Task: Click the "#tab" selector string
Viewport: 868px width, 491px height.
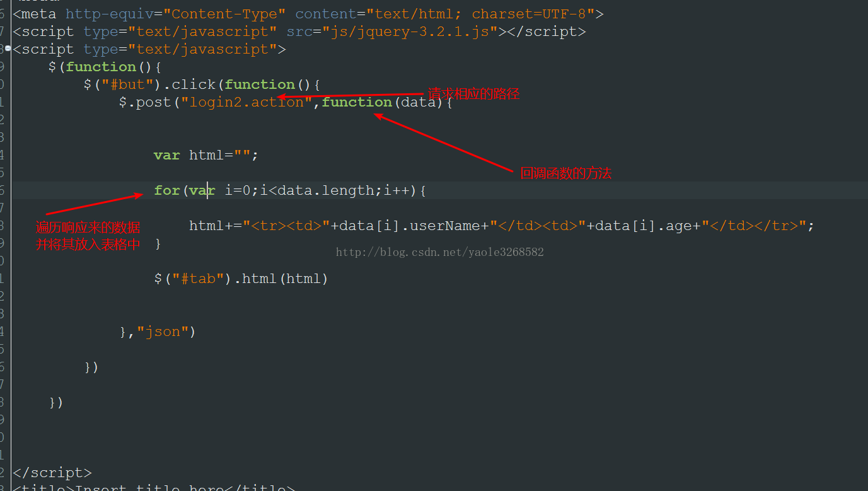Action: pos(198,279)
